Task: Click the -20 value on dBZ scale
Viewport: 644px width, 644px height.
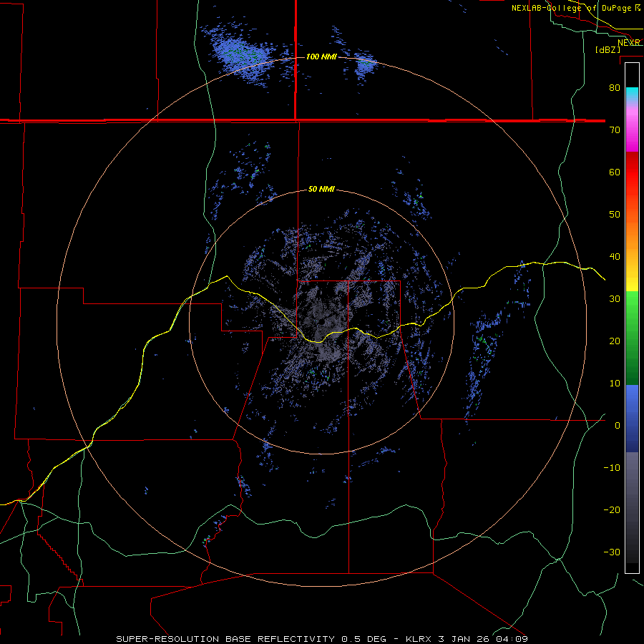Action: (x=612, y=509)
